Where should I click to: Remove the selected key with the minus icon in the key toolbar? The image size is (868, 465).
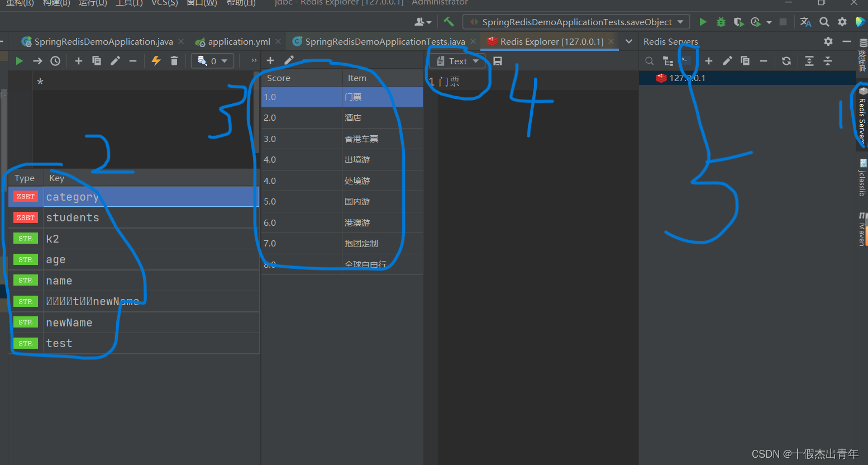point(133,61)
